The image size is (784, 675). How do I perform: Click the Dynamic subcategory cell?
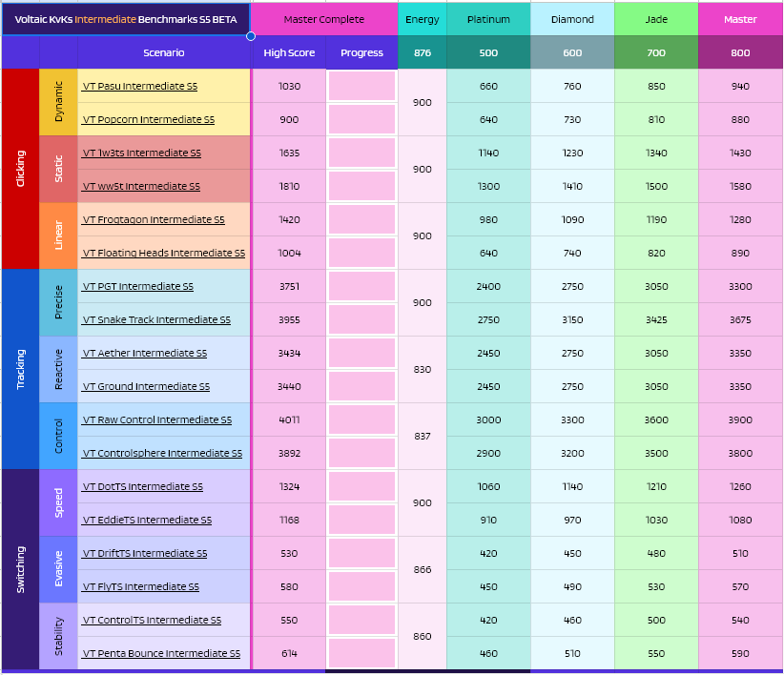(x=58, y=102)
